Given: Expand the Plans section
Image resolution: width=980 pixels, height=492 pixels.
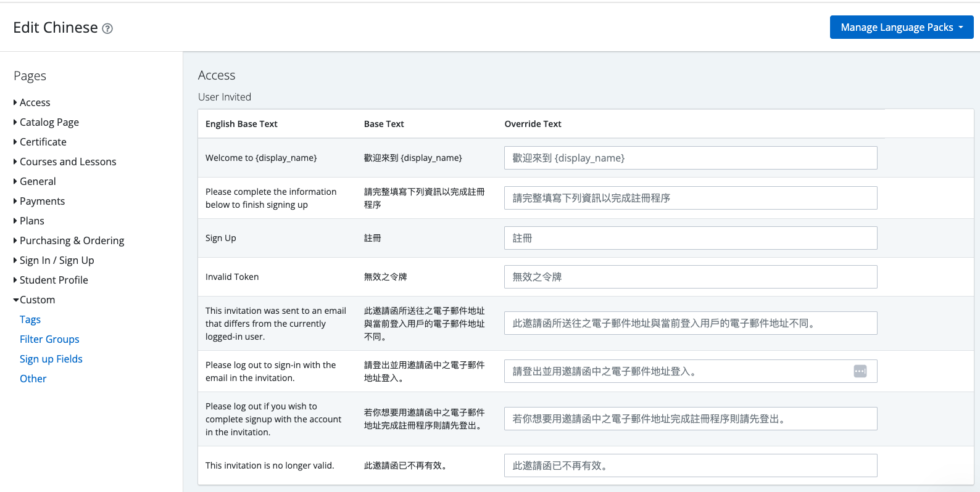Looking at the screenshot, I should click(x=29, y=221).
